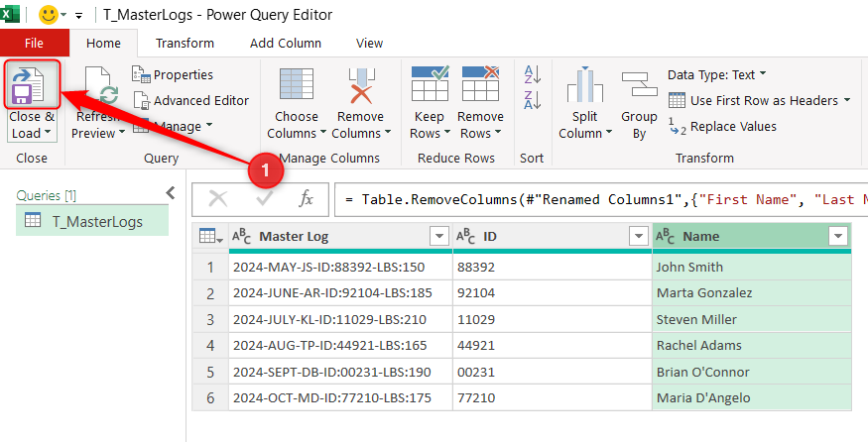This screenshot has height=442, width=868.
Task: Collapse the Queries pane with the chevron
Action: point(171,193)
